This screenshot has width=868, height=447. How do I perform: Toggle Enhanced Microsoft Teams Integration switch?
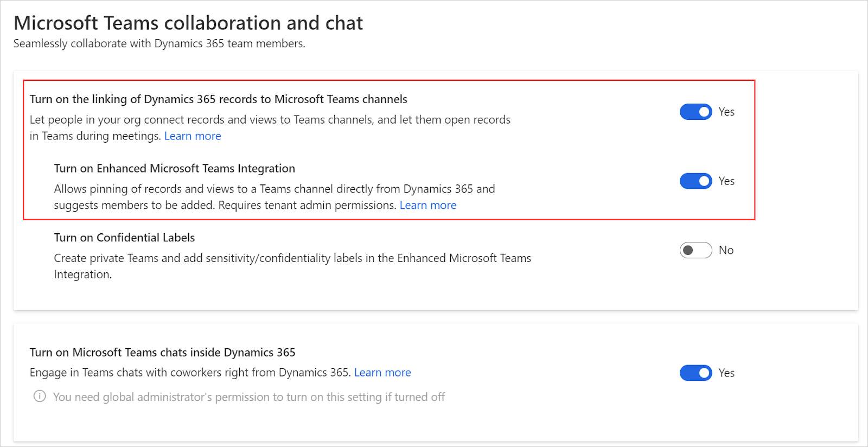coord(695,181)
